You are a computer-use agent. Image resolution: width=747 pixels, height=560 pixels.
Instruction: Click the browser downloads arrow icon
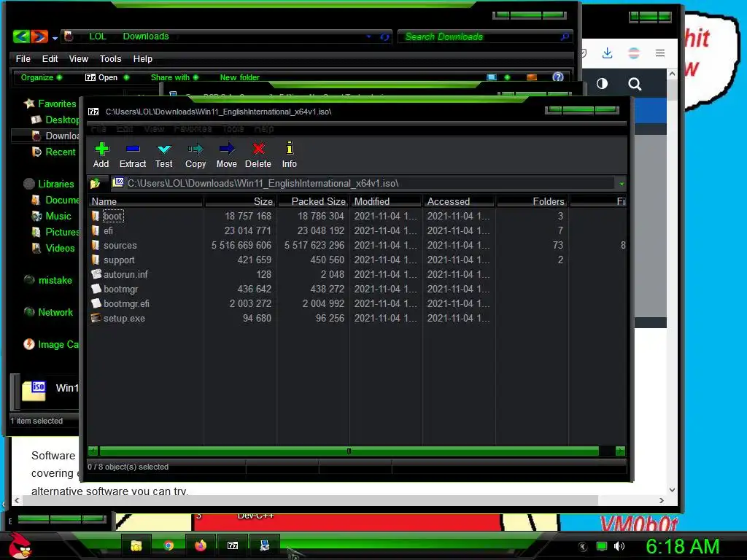[x=607, y=52]
